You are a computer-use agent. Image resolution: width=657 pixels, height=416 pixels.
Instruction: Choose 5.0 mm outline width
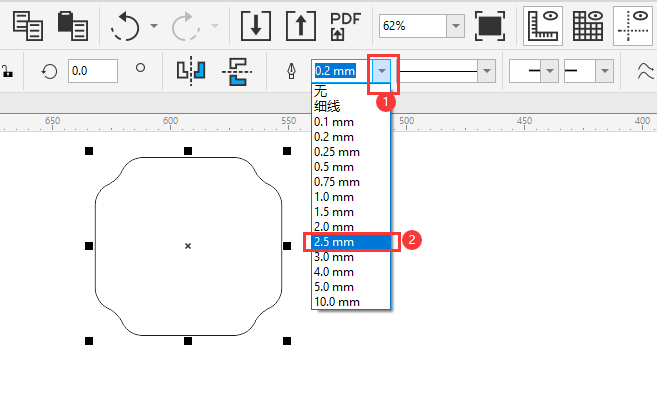point(351,287)
